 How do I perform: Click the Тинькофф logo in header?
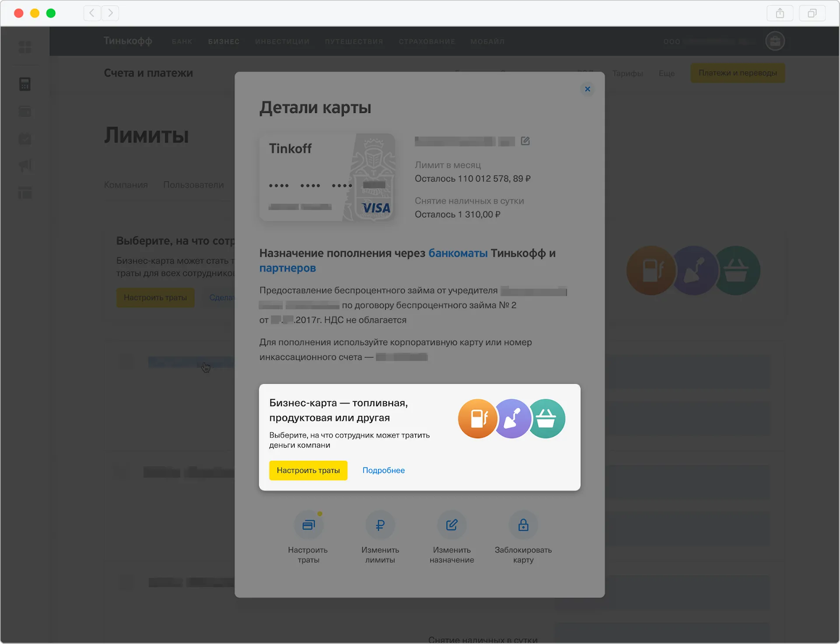[x=128, y=40]
